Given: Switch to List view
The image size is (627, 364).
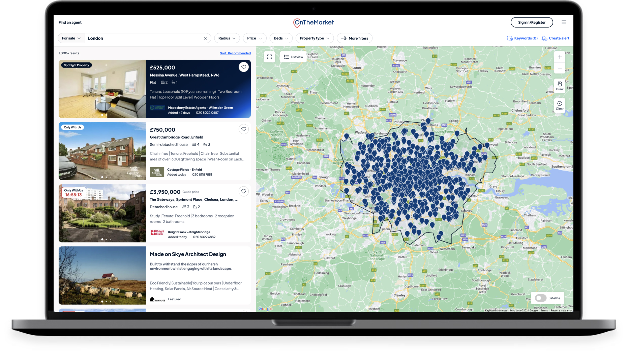Looking at the screenshot, I should (x=293, y=57).
